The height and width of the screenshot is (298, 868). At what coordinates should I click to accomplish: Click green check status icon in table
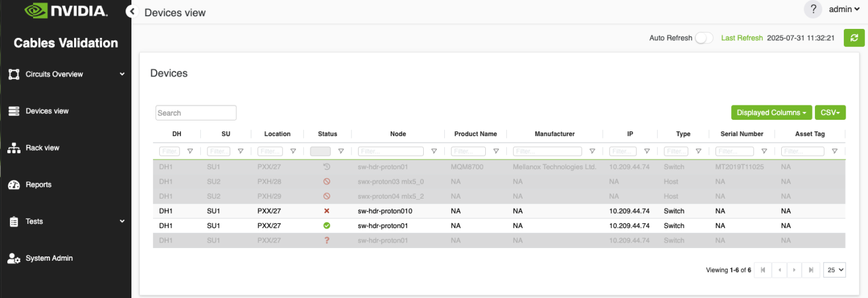[327, 226]
